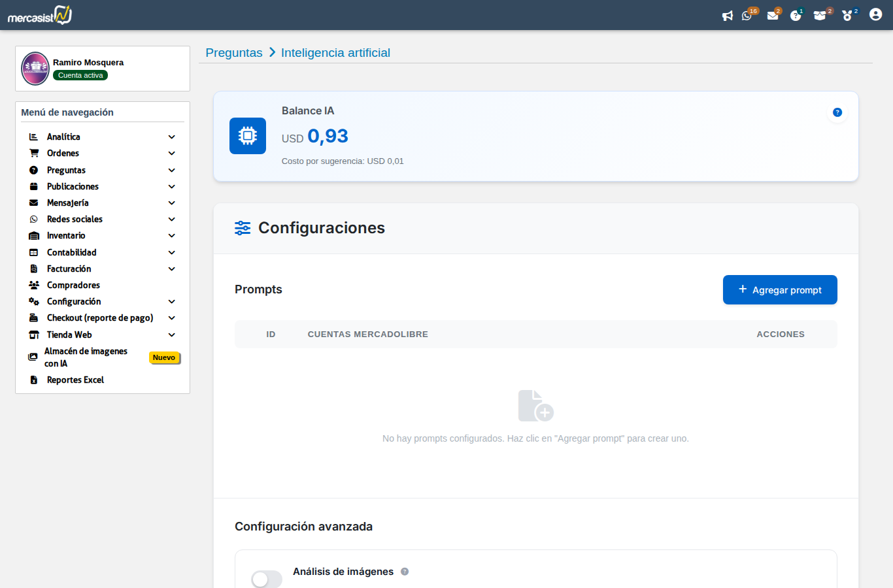Open the user account profile icon
Viewport: 893px width, 588px height.
[x=875, y=14]
